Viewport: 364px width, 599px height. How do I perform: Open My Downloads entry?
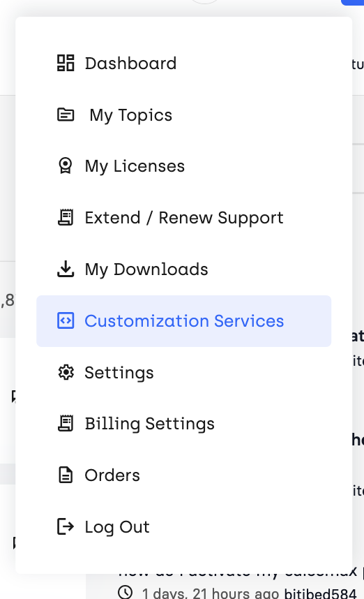[184, 269]
